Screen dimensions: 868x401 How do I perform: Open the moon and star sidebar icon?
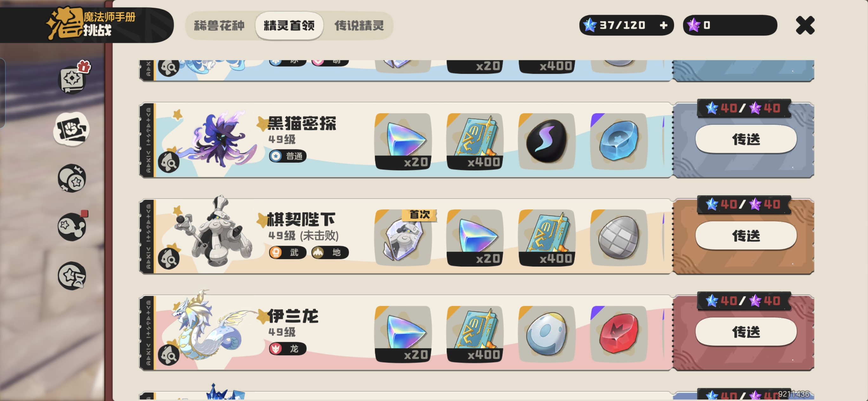[71, 178]
